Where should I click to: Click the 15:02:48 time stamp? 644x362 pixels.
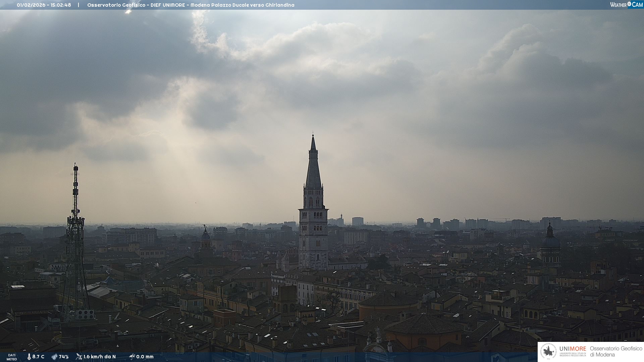pos(61,5)
